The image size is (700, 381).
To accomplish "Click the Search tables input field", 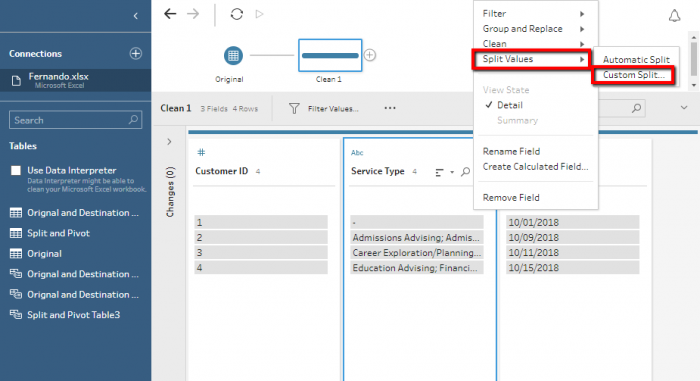I will tap(75, 120).
